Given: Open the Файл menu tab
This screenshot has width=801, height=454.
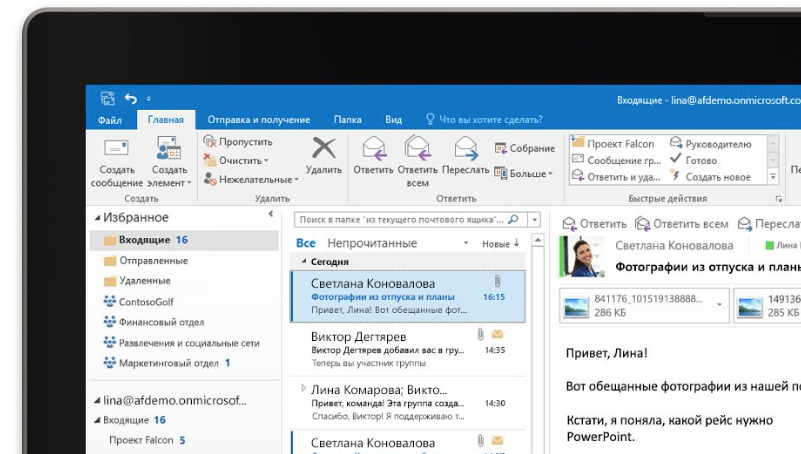Looking at the screenshot, I should [x=110, y=120].
